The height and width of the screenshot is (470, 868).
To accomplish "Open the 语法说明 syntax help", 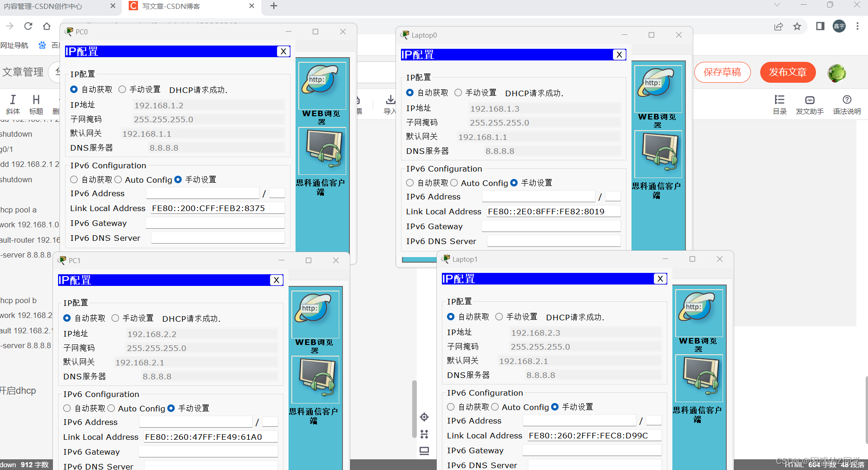I will click(847, 105).
